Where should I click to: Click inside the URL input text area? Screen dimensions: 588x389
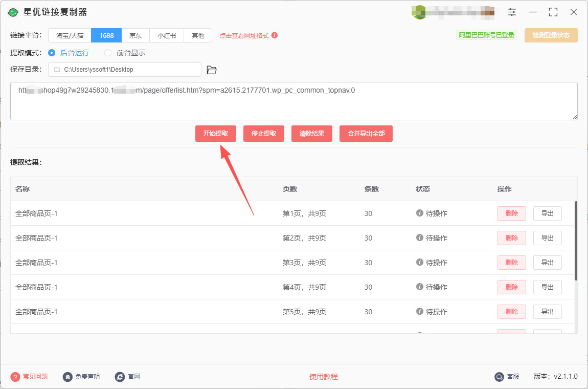point(293,101)
